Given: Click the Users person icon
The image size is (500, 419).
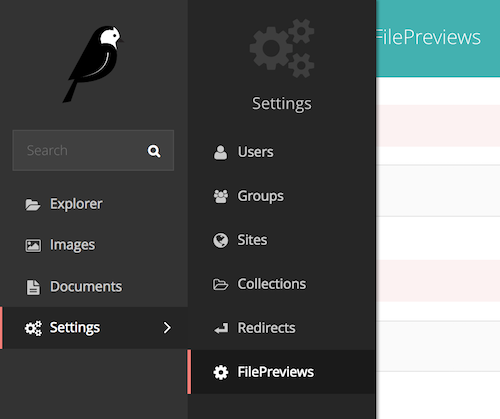Looking at the screenshot, I should [x=220, y=153].
